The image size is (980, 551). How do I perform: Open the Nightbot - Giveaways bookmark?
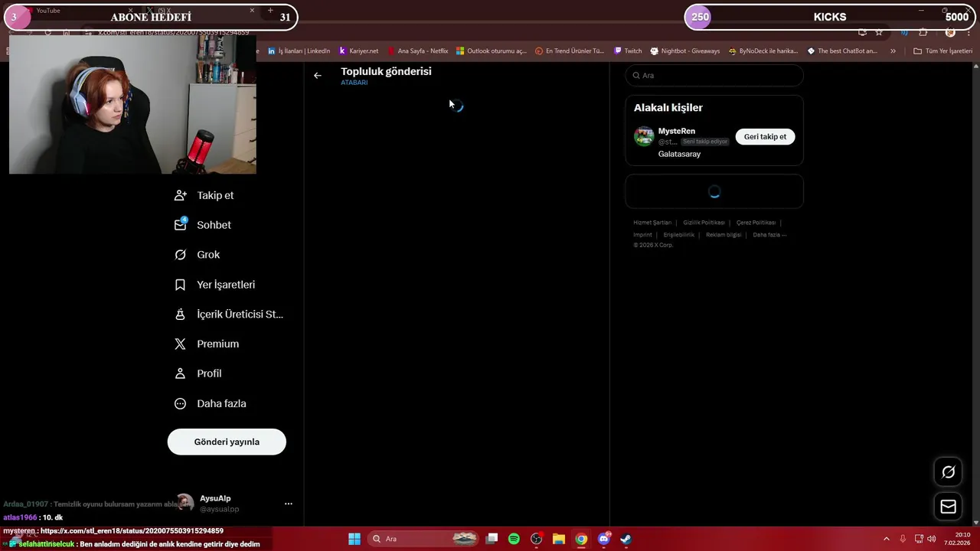685,51
